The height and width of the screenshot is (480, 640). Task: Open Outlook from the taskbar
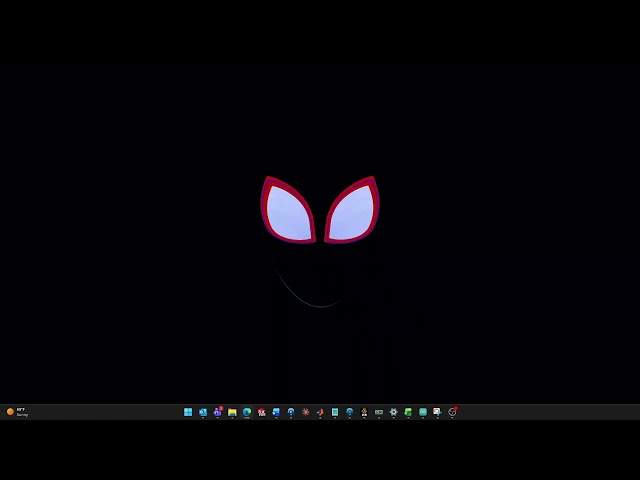click(x=203, y=412)
